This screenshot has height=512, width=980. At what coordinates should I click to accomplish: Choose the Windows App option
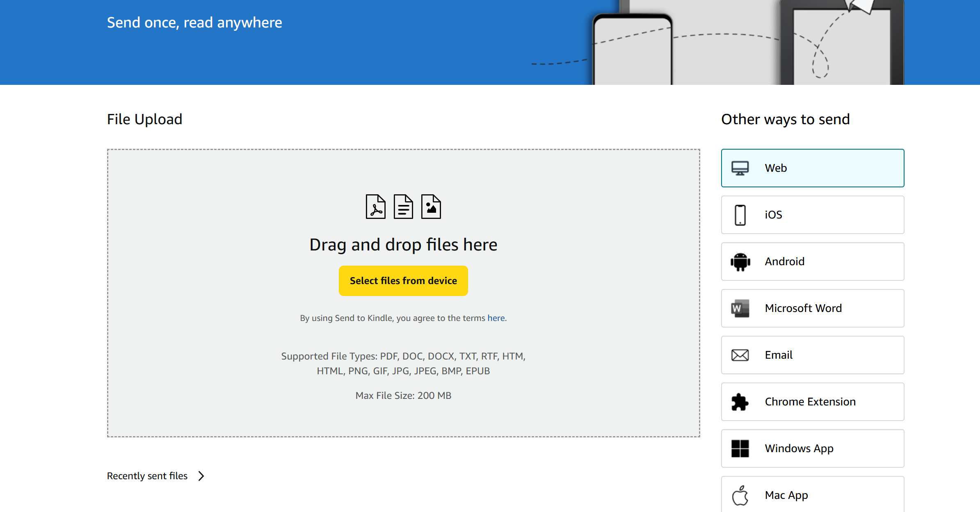point(813,448)
